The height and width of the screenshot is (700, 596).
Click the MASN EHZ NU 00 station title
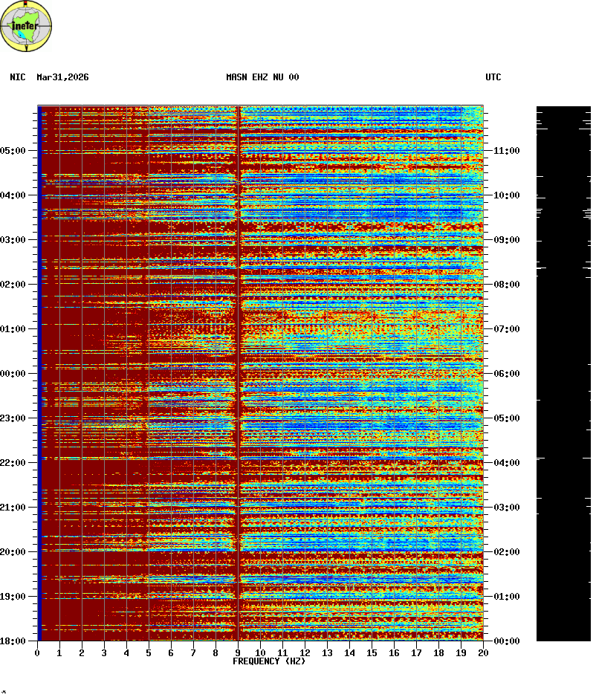[262, 77]
